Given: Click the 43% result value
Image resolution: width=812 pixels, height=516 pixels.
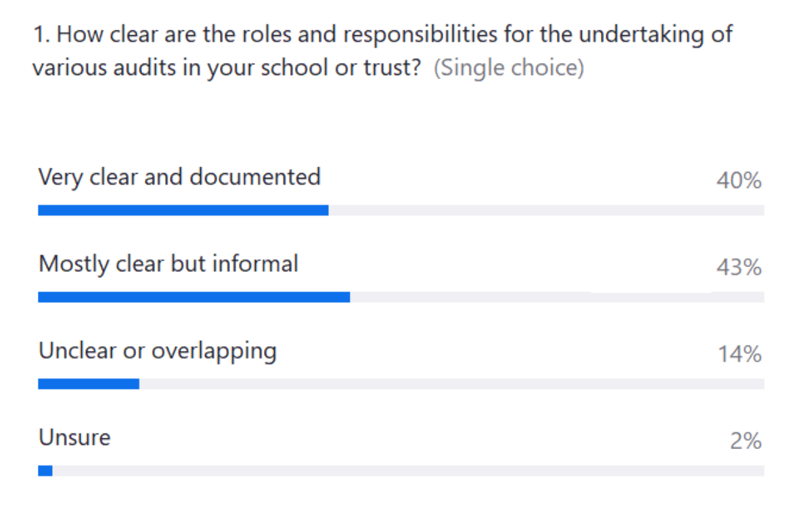Looking at the screenshot, I should click(739, 268).
